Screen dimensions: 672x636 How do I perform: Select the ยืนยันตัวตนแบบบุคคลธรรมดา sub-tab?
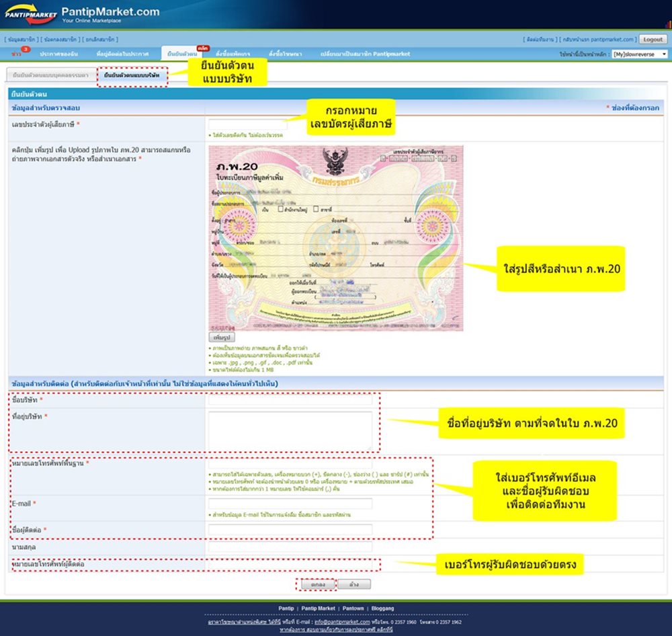[50, 75]
